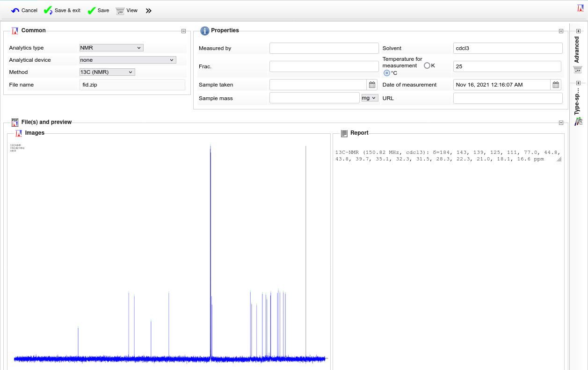
Task: Expand the Type-specific side panel
Action: (578, 83)
